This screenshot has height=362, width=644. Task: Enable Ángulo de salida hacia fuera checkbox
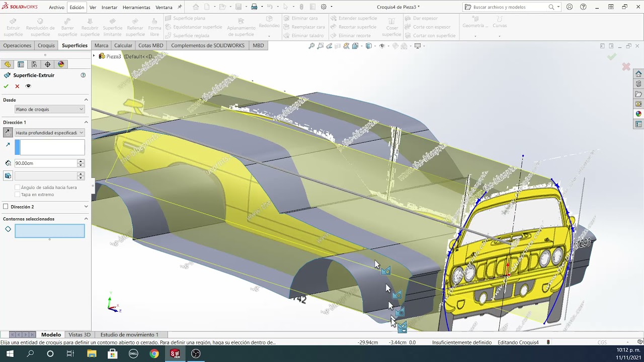pos(18,188)
